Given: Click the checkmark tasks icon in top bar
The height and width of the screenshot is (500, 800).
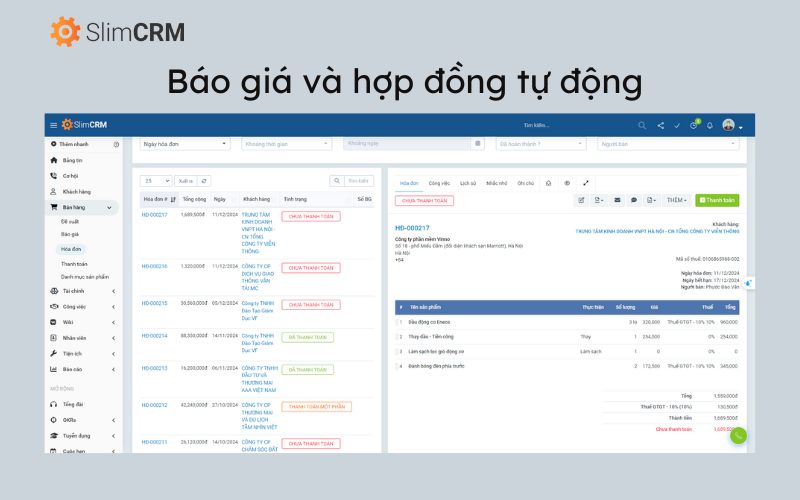Looking at the screenshot, I should (x=677, y=126).
